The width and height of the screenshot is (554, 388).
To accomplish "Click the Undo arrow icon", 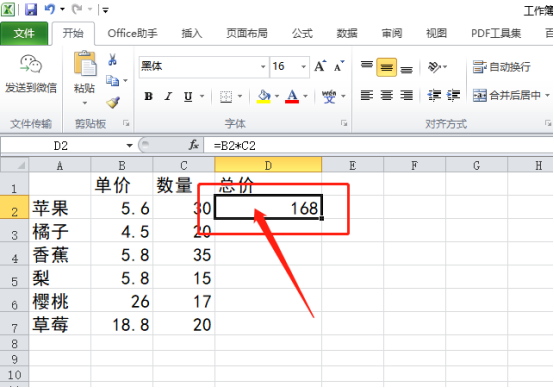I will [x=49, y=10].
